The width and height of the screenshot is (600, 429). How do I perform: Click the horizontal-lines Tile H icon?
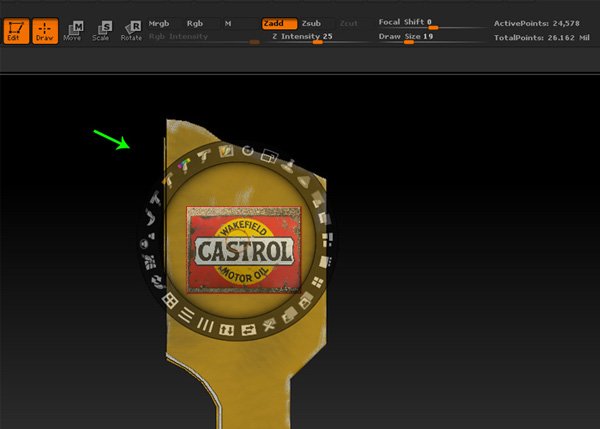[186, 315]
